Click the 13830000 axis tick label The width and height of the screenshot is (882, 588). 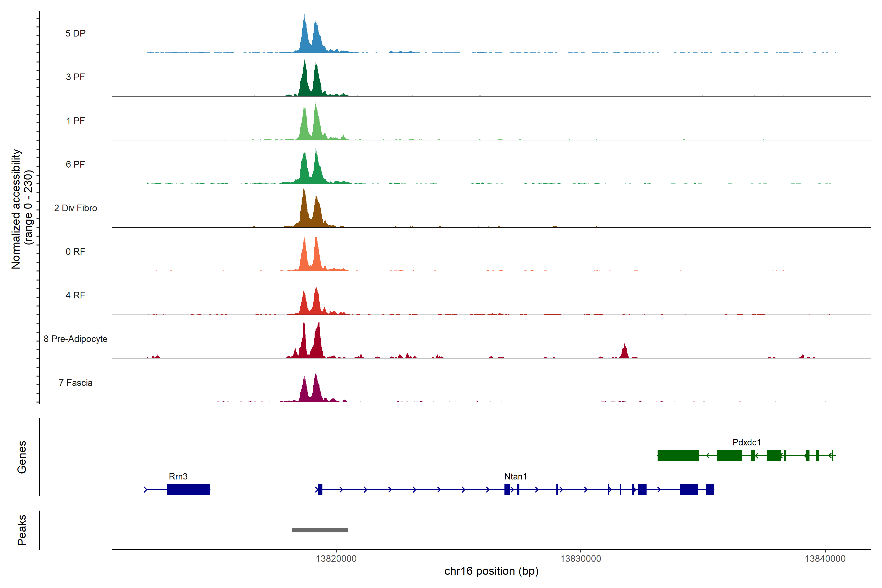tap(580, 558)
